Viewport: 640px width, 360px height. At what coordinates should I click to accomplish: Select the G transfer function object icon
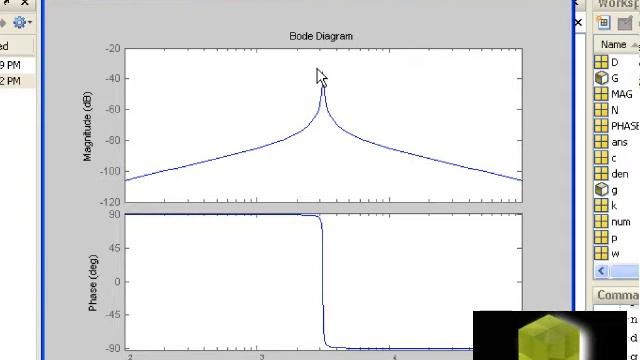tap(601, 78)
